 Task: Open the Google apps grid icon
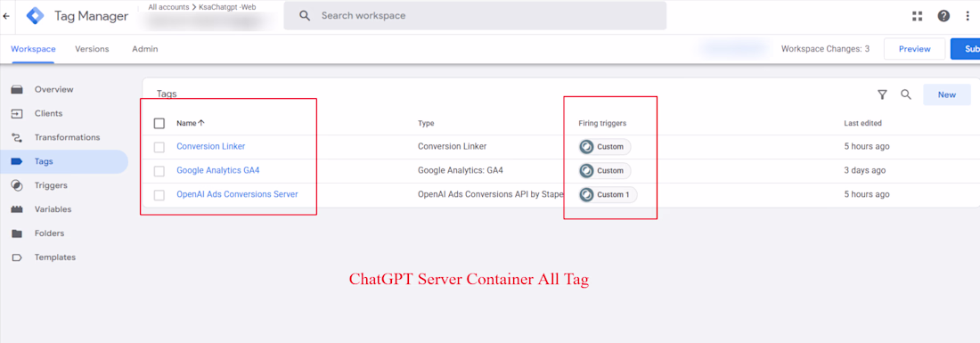(918, 16)
